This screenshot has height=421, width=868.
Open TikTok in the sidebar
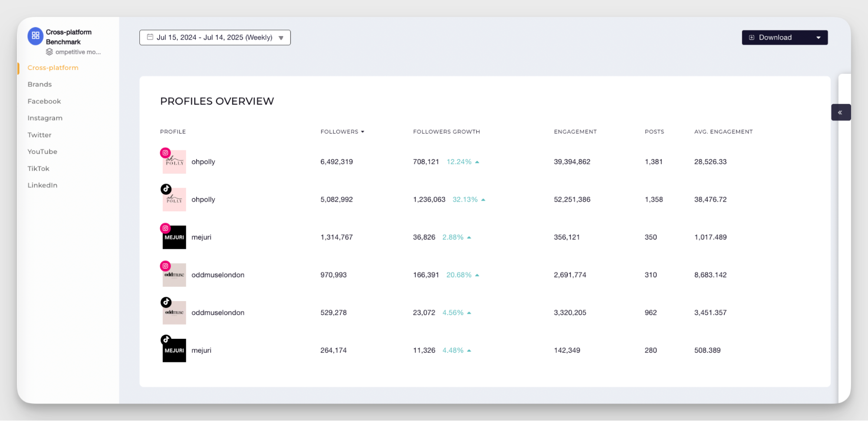click(x=39, y=169)
